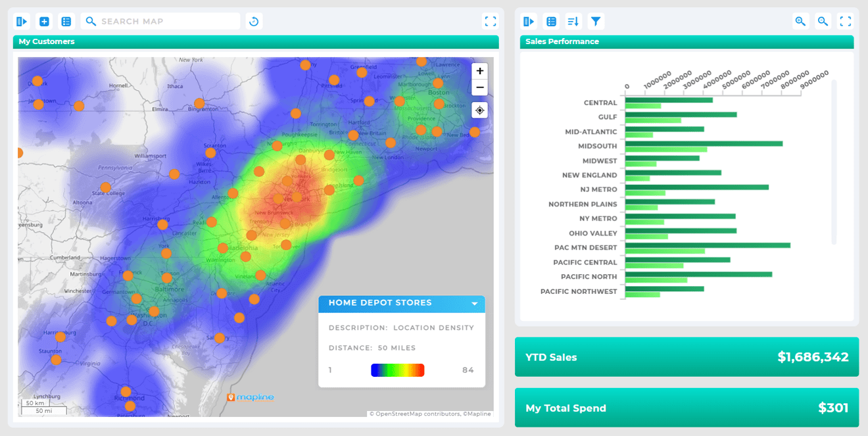Open the map data table view
Image resolution: width=868 pixels, height=436 pixels.
tap(66, 21)
